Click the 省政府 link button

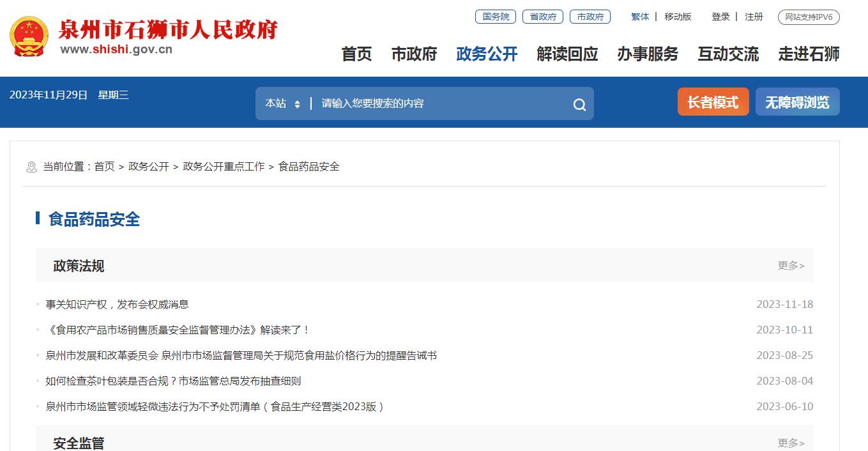[543, 17]
